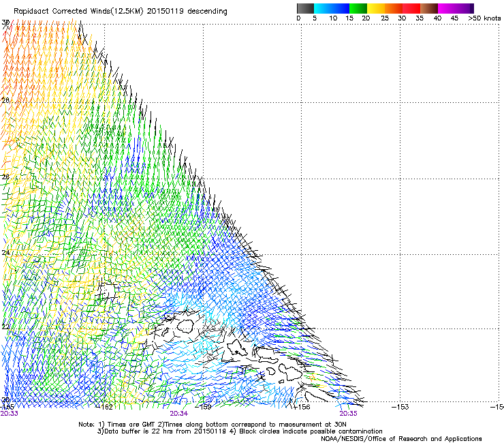The image size is (504, 443).
Task: Click the latitude label '26'
Action: [5, 177]
